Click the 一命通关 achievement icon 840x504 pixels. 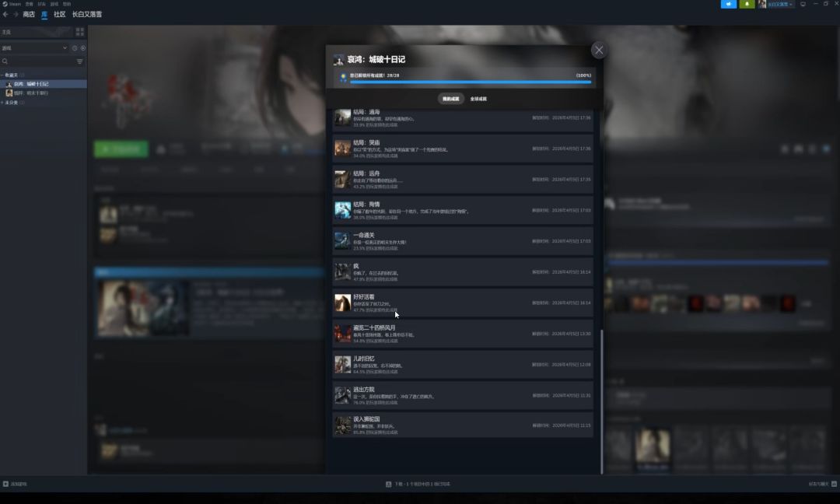[343, 241]
